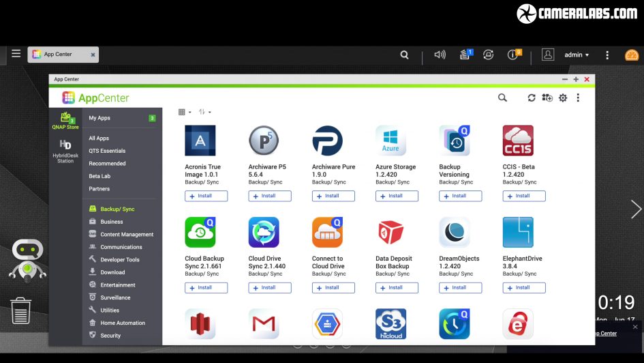Click the desktop search magnifier icon
Image resolution: width=644 pixels, height=363 pixels.
coord(405,55)
